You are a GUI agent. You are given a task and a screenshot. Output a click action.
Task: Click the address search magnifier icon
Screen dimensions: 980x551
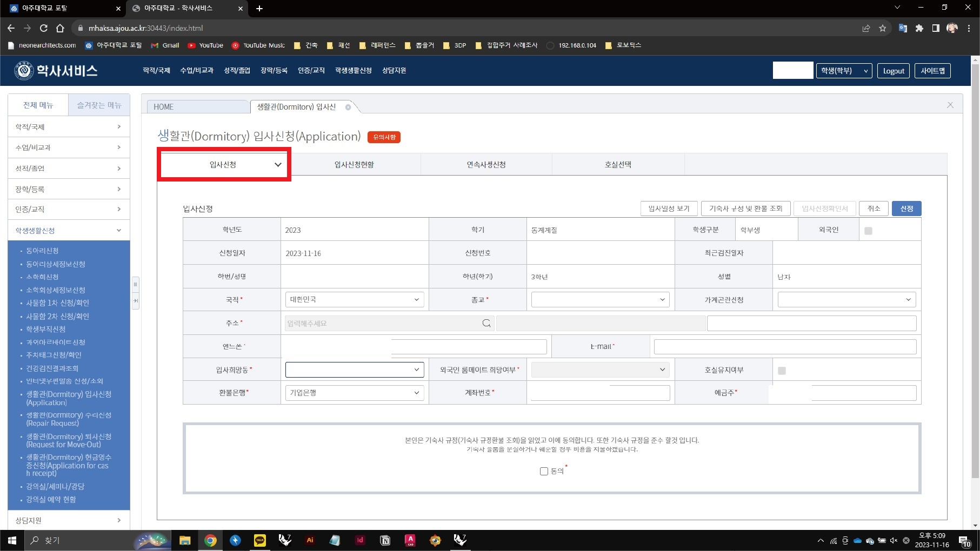coord(486,323)
